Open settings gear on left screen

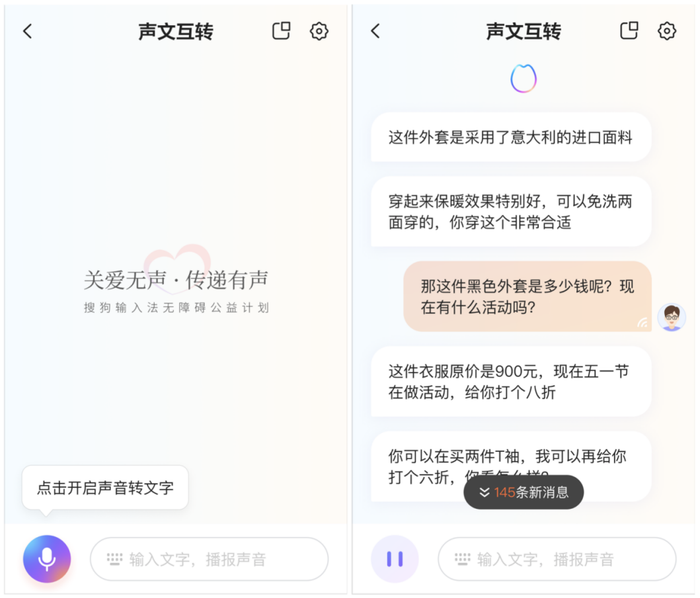pyautogui.click(x=319, y=31)
